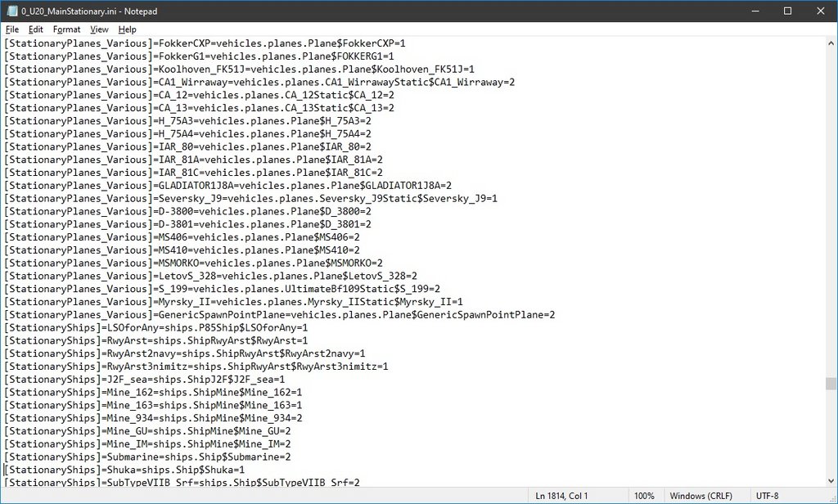This screenshot has width=838, height=504.
Task: Click the IAR_81C line
Action: 194,172
